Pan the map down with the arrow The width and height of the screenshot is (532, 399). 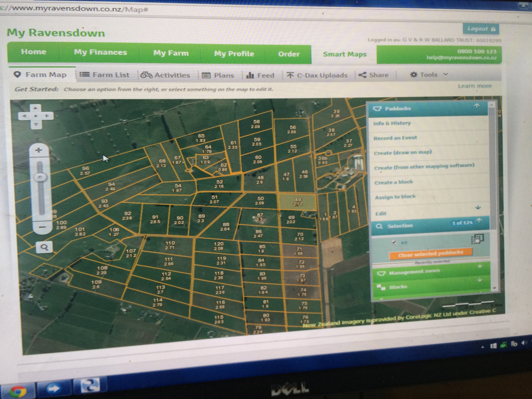tap(36, 124)
